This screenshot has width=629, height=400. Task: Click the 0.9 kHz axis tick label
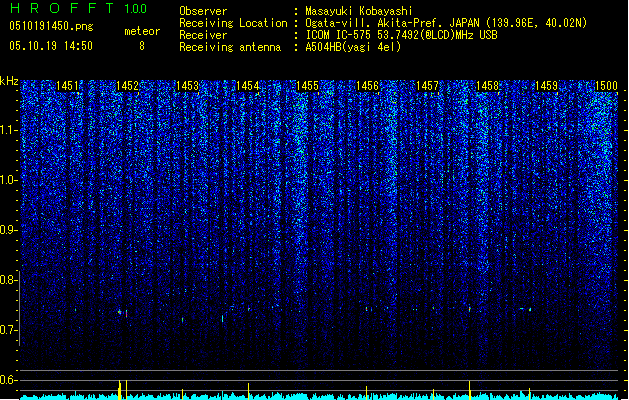tap(8, 230)
